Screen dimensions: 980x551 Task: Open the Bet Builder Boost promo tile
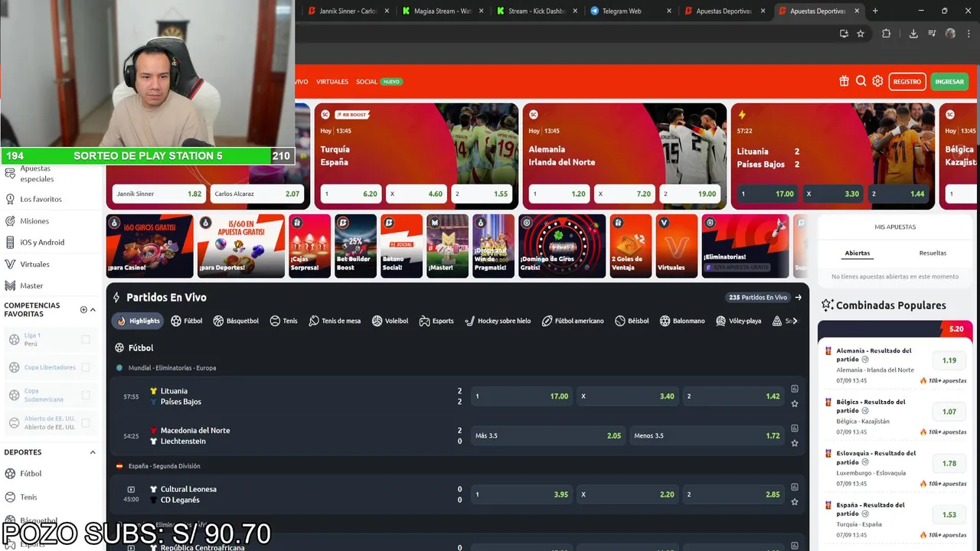(x=356, y=246)
